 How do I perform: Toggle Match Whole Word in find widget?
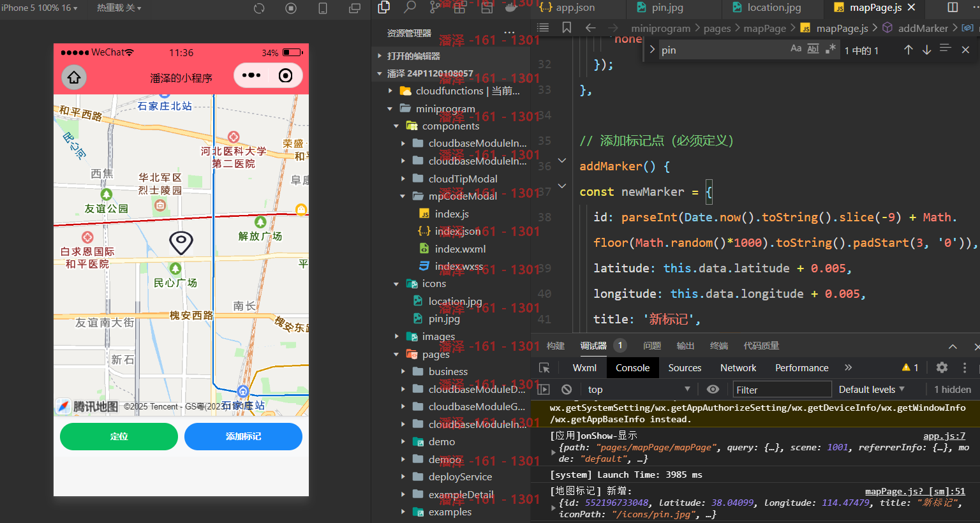813,48
